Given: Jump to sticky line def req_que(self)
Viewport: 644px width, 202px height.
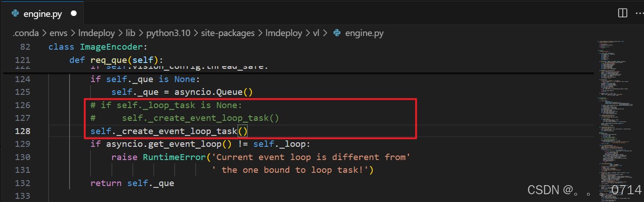Looking at the screenshot, I should pyautogui.click(x=116, y=60).
